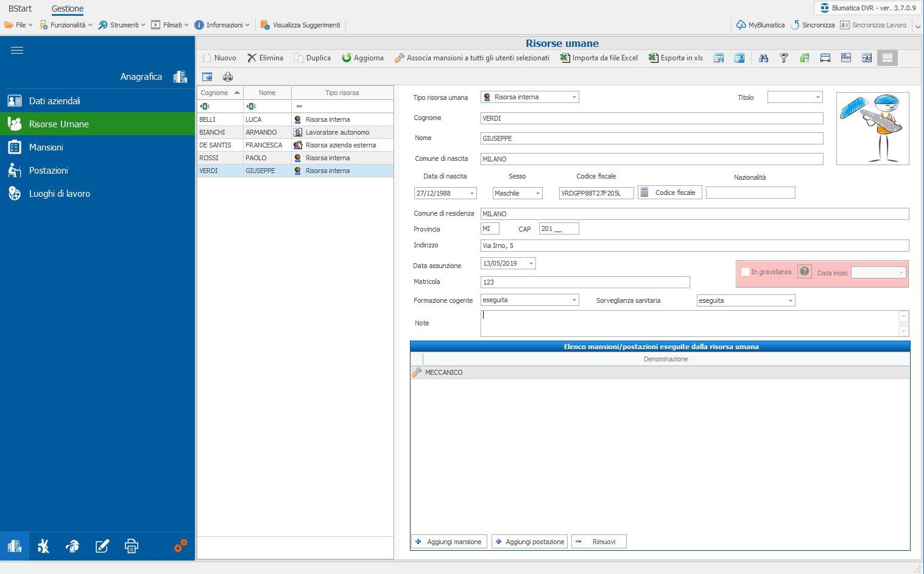Click the funnel filter icon in toolbar
The height and width of the screenshot is (574, 924).
[784, 58]
